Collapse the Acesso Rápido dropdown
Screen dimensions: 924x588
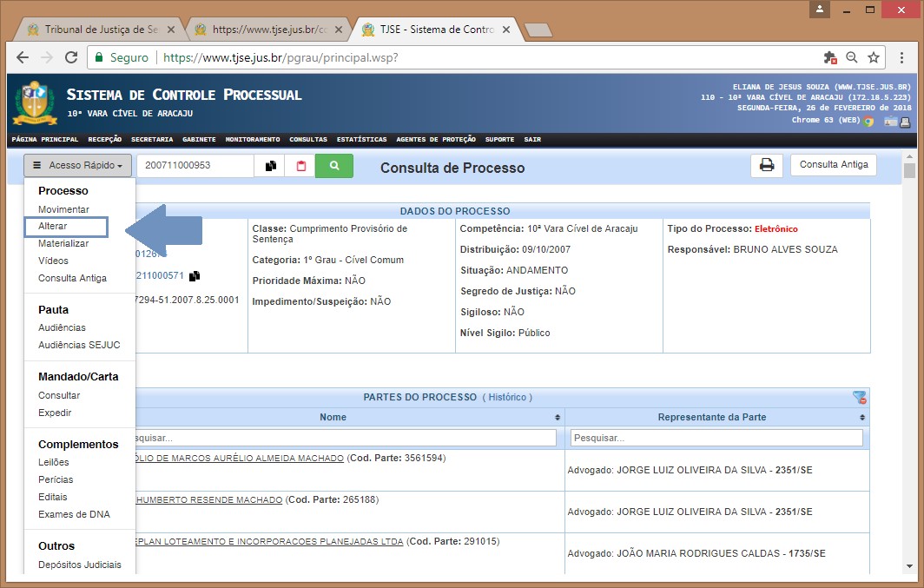click(x=78, y=165)
